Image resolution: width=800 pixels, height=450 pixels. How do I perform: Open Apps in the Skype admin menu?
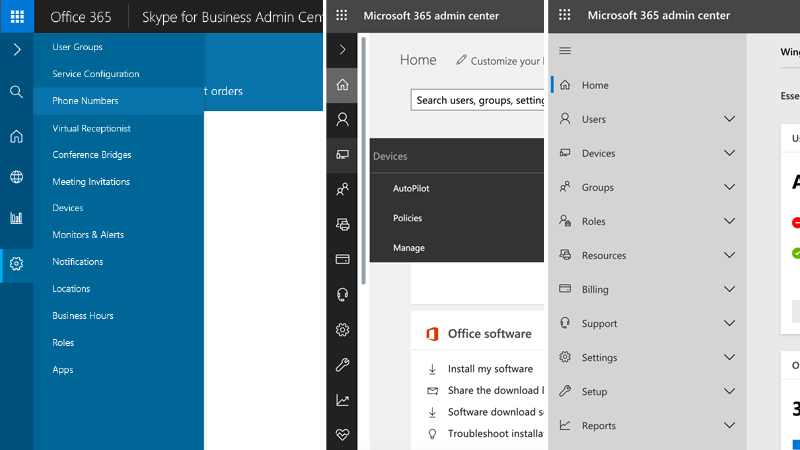(63, 370)
